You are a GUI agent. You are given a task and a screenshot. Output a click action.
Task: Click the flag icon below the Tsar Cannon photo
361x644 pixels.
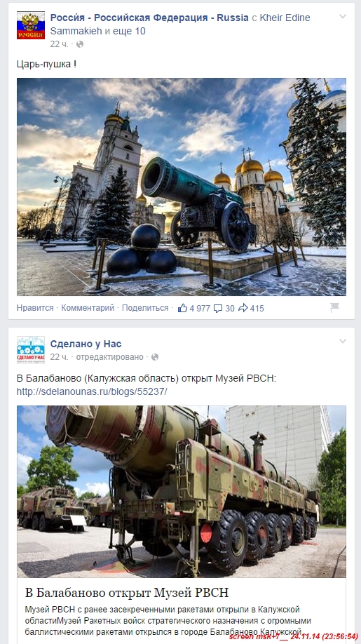tap(335, 307)
